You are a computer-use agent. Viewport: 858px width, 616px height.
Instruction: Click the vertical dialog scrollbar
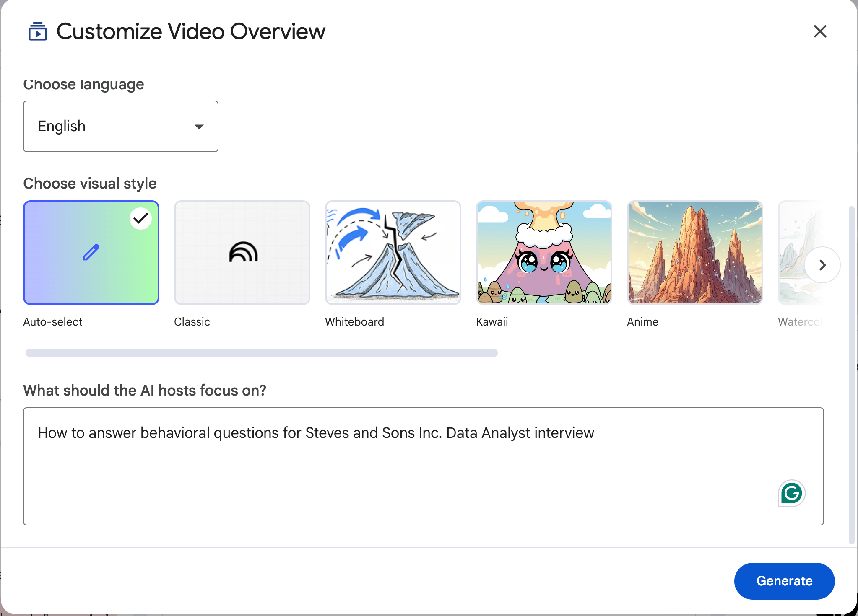(x=851, y=375)
